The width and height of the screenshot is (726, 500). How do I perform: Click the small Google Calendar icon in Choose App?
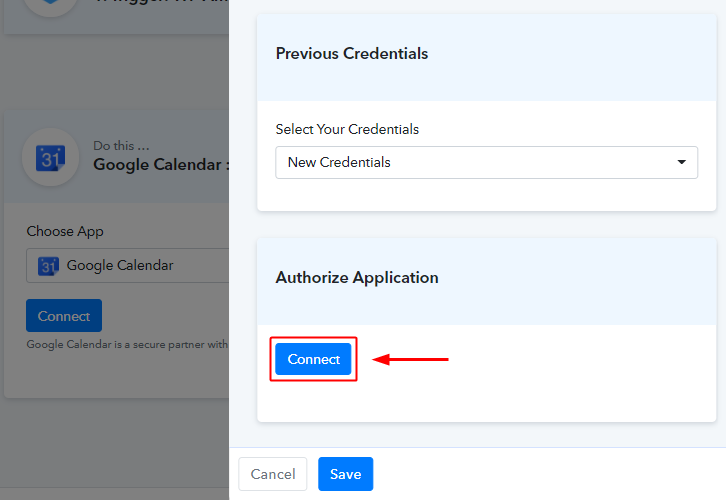48,266
